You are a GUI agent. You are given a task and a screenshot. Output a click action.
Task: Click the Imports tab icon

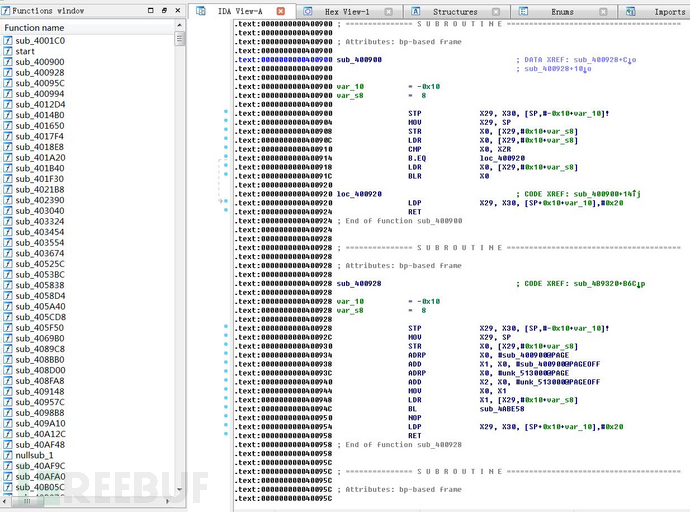[631, 11]
